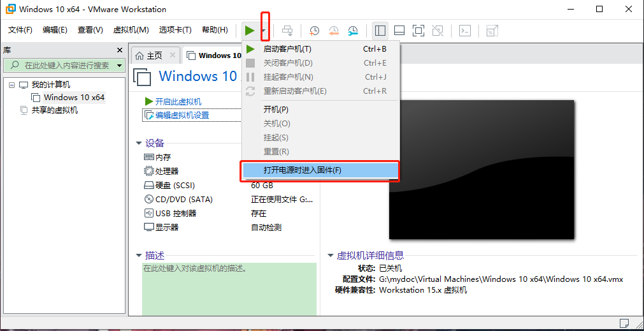The width and height of the screenshot is (644, 331).
Task: Open the 虚拟机(M) menu
Action: 131,30
